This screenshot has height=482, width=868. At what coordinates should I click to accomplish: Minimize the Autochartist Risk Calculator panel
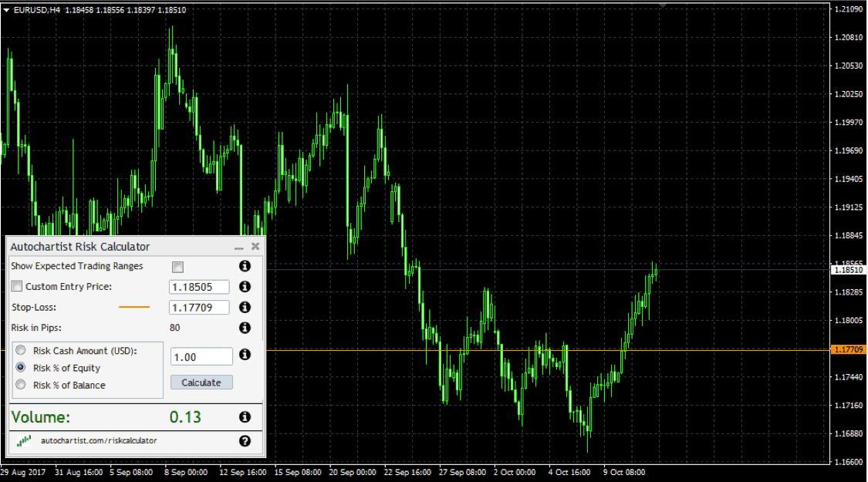pos(238,248)
